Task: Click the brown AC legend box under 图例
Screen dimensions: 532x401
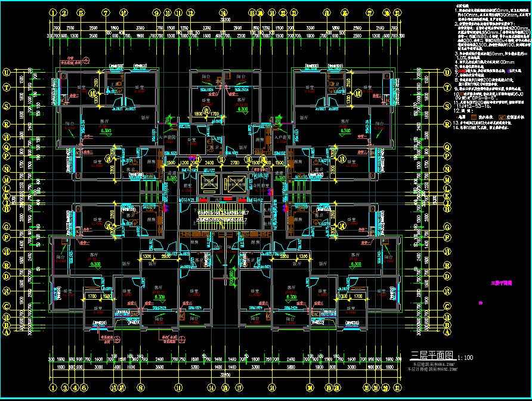Action: click(502, 117)
